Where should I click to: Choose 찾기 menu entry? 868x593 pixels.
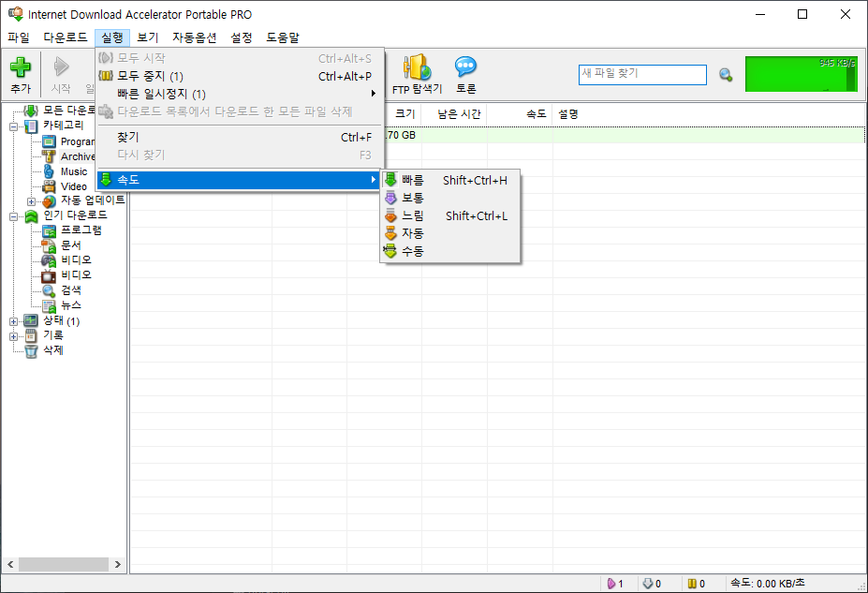coord(239,137)
